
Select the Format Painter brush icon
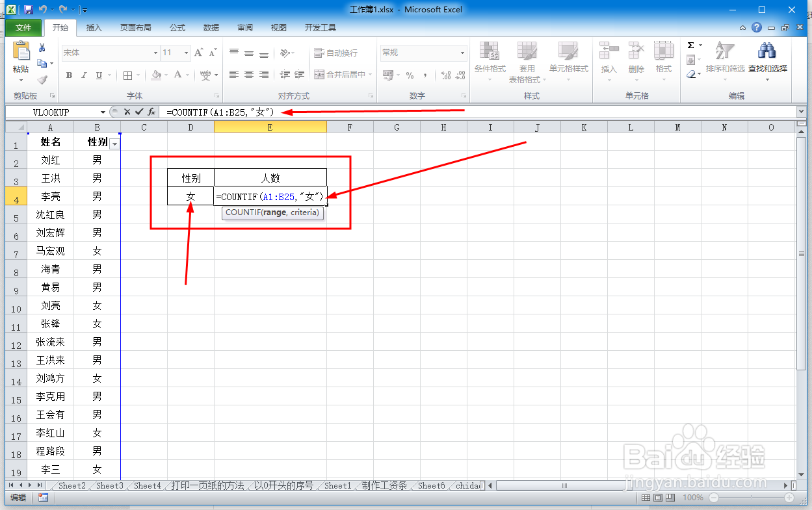click(42, 79)
